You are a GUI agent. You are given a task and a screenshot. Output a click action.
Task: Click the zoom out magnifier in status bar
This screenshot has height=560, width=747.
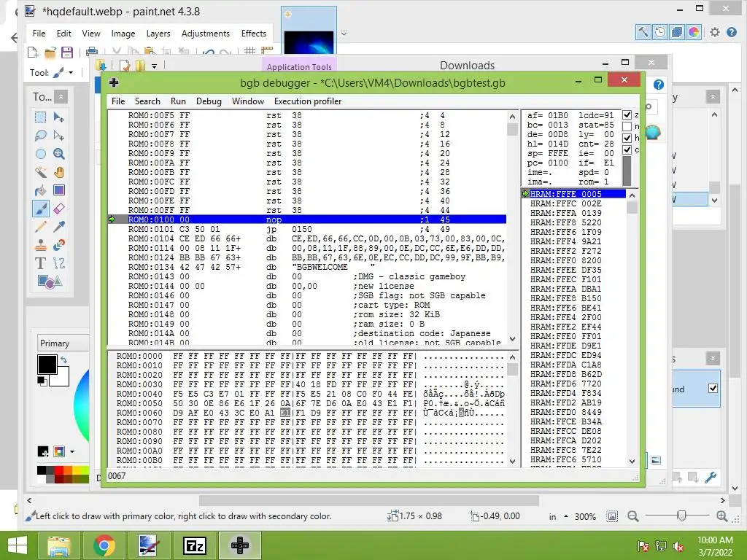(632, 516)
